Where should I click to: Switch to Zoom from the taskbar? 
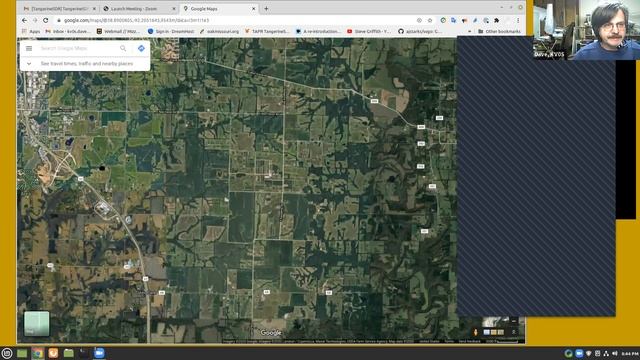click(x=99, y=353)
